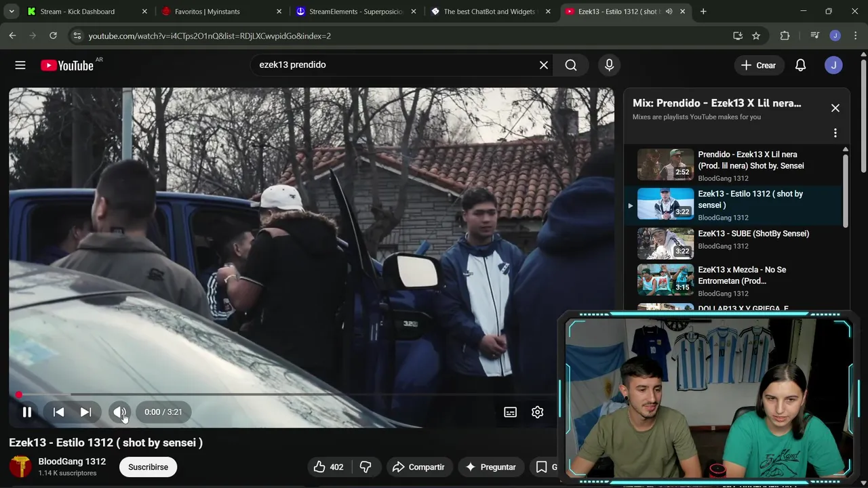Viewport: 868px width, 488px height.
Task: Click the install app icon in address bar
Action: (738, 36)
